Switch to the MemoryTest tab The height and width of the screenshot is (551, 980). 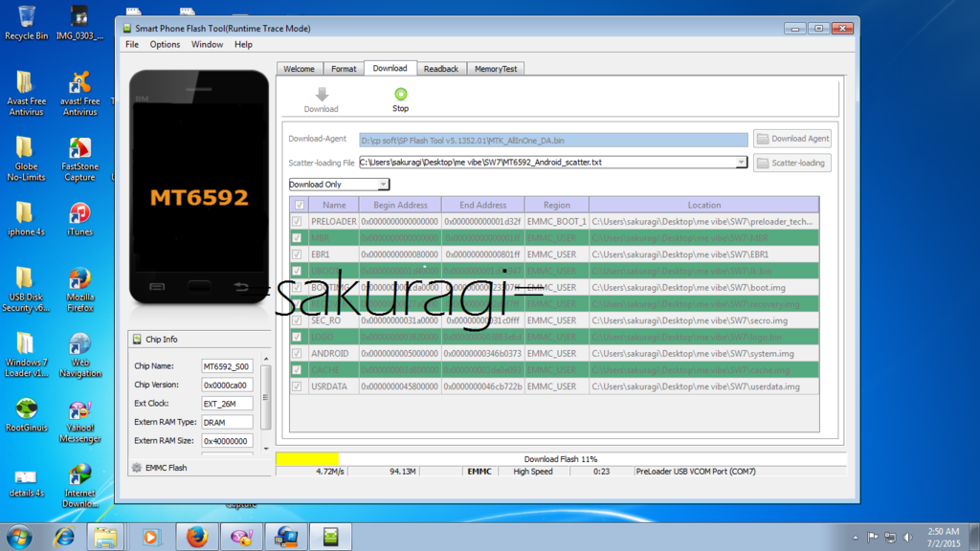[x=496, y=69]
